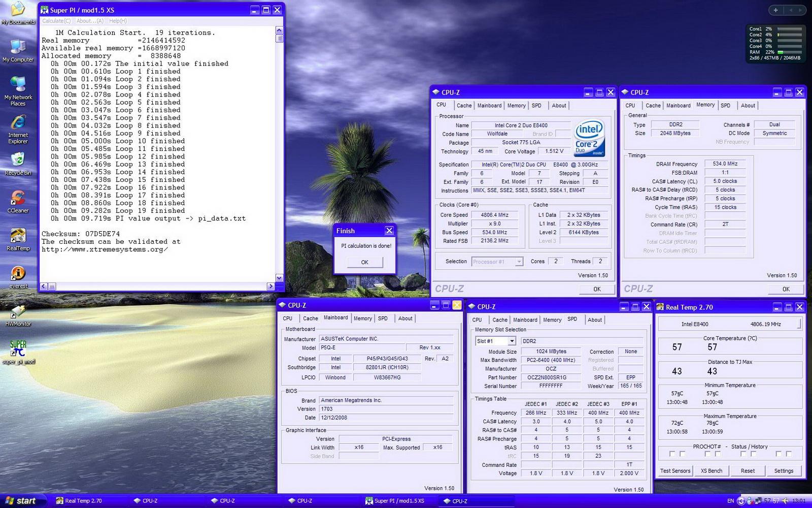
Task: Open My Network Places desktop icon
Action: [x=18, y=91]
